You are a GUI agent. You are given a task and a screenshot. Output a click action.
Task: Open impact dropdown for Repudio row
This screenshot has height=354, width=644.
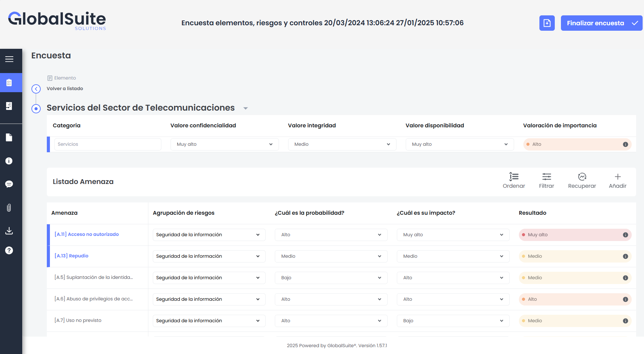click(x=453, y=256)
